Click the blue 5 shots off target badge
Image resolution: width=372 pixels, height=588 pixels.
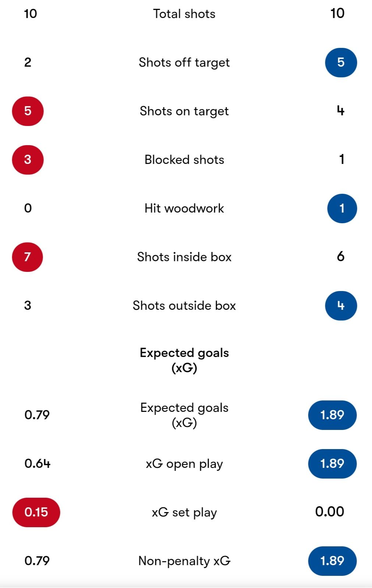point(341,63)
